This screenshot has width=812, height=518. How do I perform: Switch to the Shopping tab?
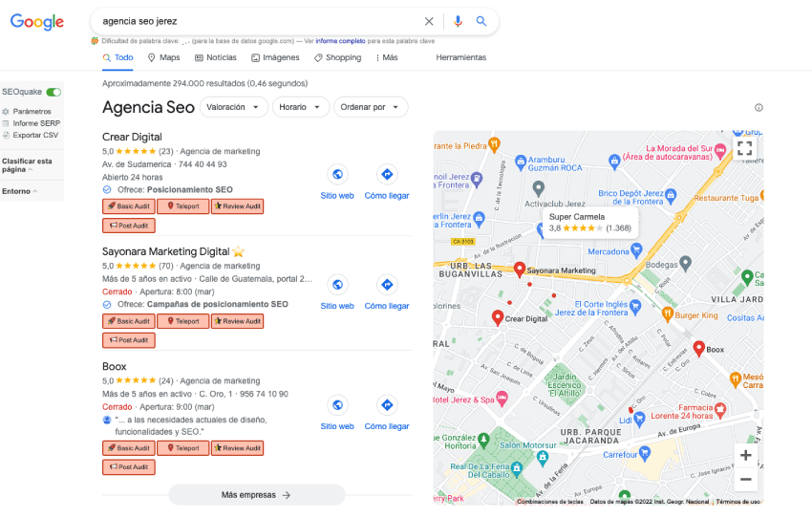[x=337, y=57]
